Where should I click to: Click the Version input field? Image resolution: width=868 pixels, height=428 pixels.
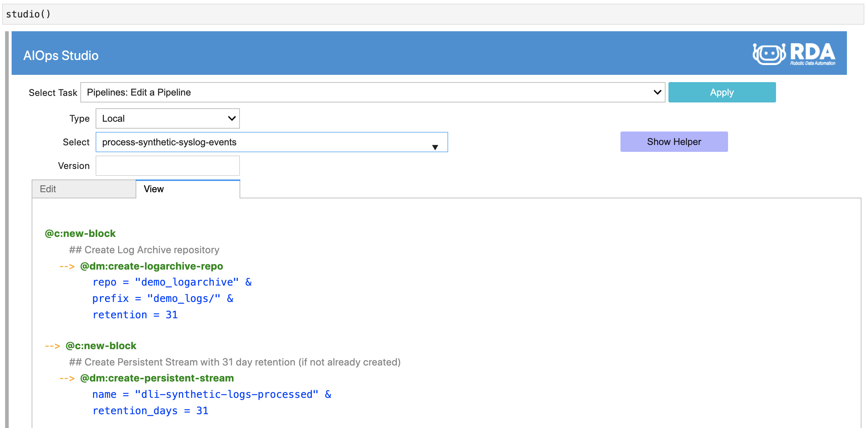click(x=167, y=165)
